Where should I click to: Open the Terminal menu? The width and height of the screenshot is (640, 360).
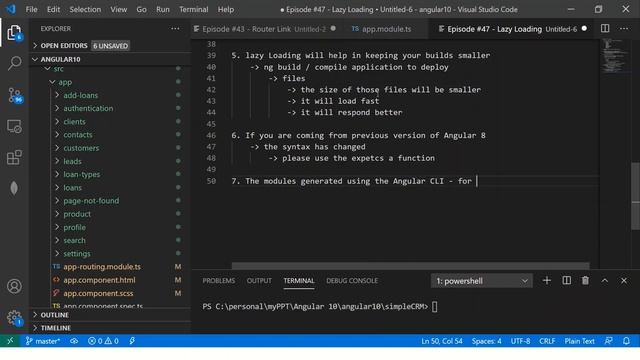193,9
